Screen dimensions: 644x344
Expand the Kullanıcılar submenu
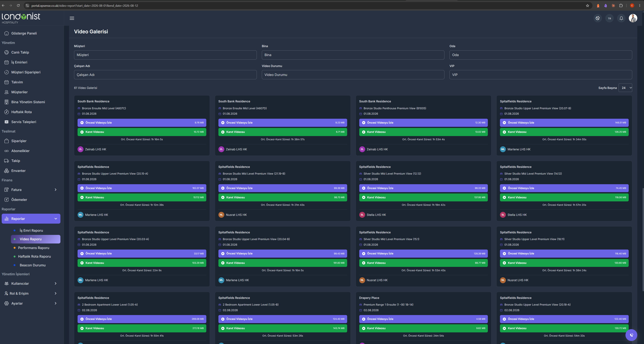[31, 283]
